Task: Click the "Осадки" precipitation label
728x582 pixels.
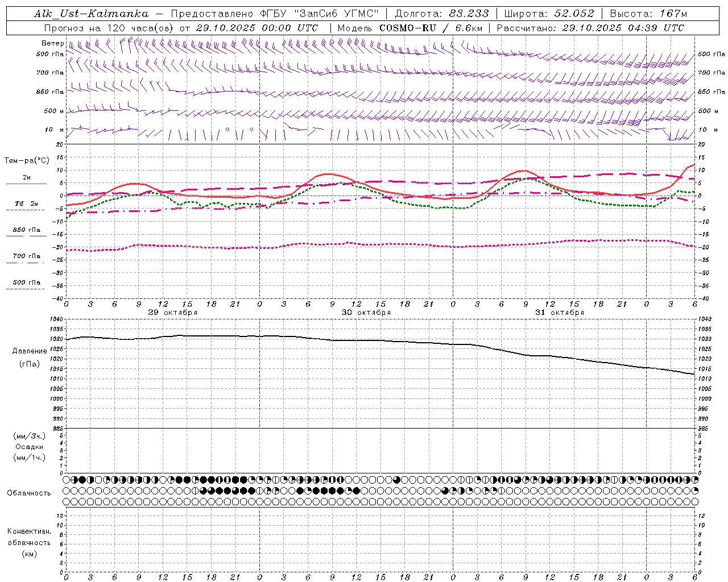Action: 30,447
